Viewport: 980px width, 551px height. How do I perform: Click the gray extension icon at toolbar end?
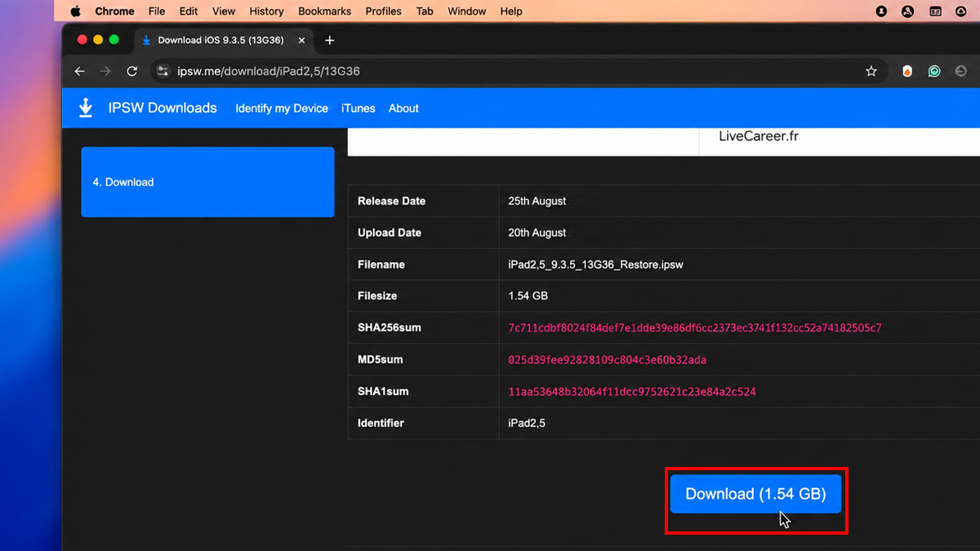tap(961, 71)
